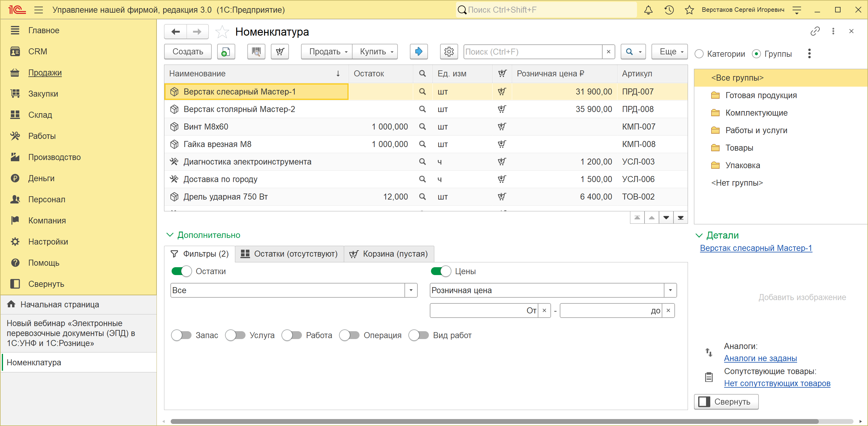Screen dimensions: 868x426
Task: Click the back navigation arrow
Action: pos(176,32)
